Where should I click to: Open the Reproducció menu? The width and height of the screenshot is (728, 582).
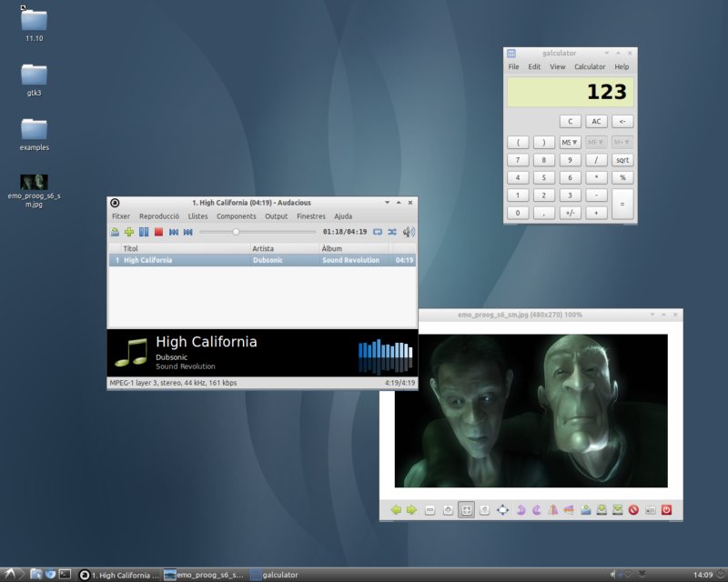tap(159, 216)
